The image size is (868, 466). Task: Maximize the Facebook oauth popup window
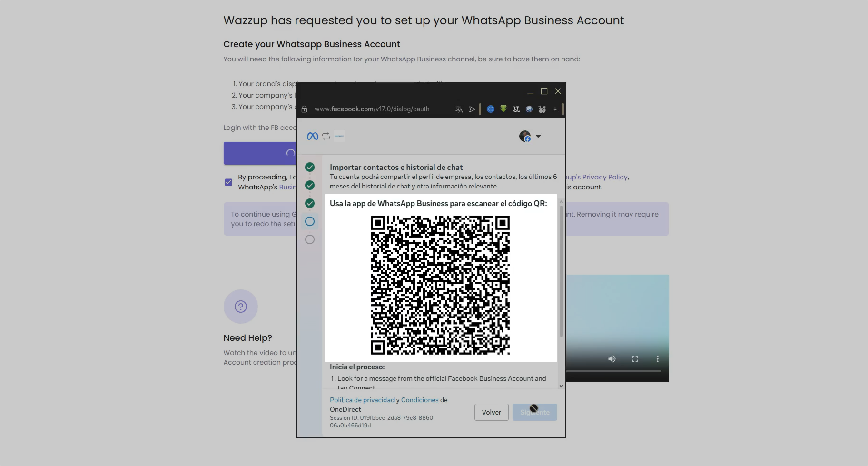click(544, 91)
